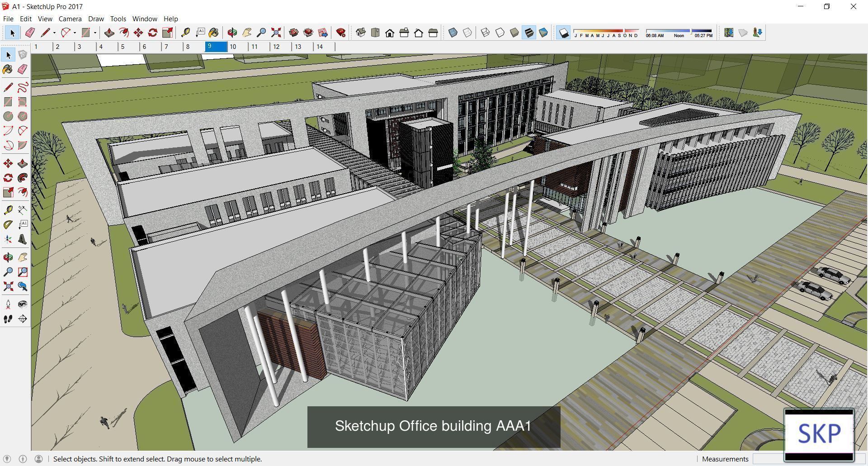The width and height of the screenshot is (868, 466).
Task: Select the Position Camera tool
Action: 8,304
